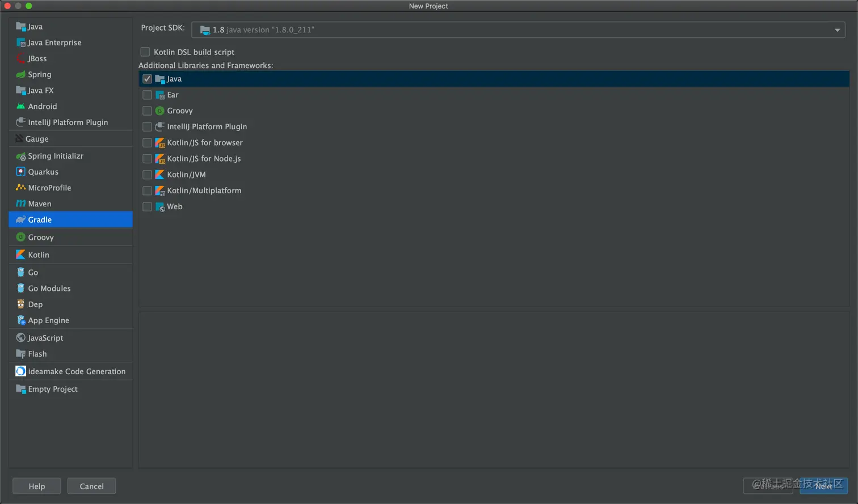
Task: Check the Kotlin/Multiplatform checkbox
Action: pyautogui.click(x=148, y=190)
